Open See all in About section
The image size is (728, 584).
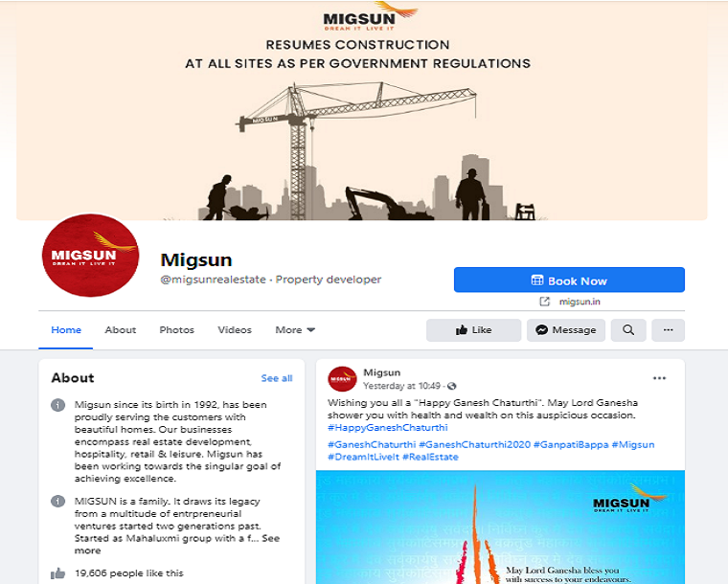(x=277, y=378)
